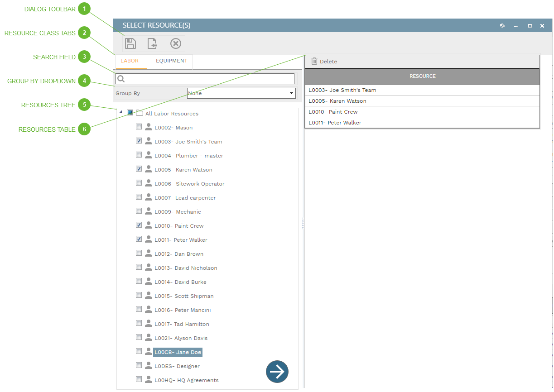Click the magnifier icon in the search field
The height and width of the screenshot is (392, 554).
[120, 78]
